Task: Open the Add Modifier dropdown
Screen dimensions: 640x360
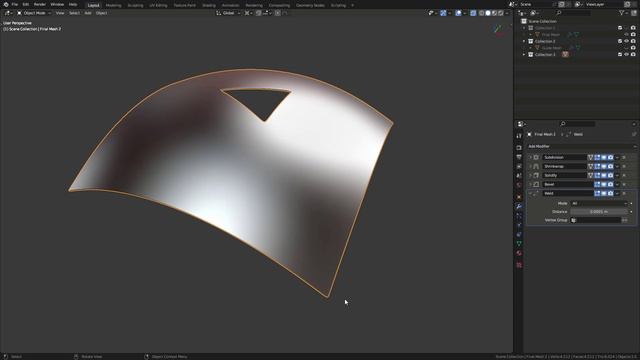Action: click(581, 147)
